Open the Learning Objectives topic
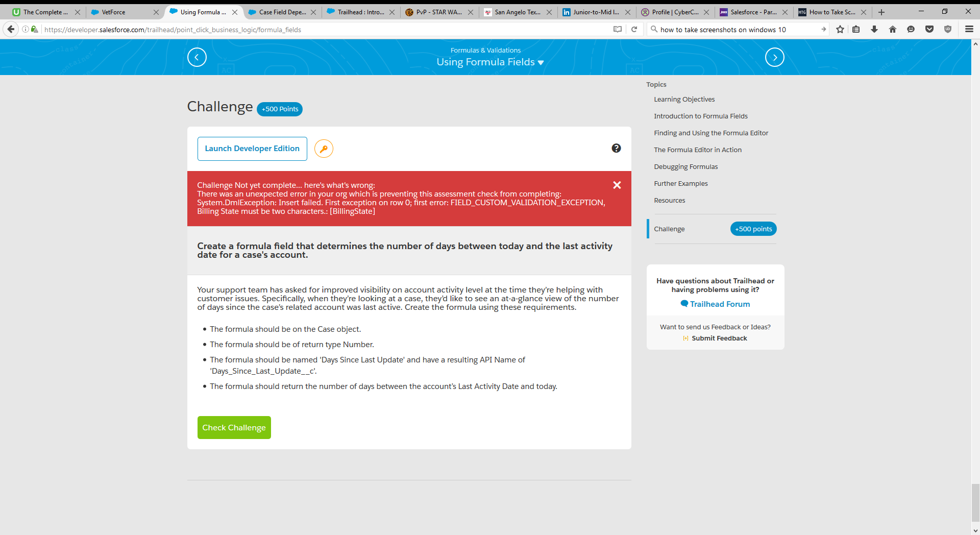Image resolution: width=980 pixels, height=535 pixels. (684, 100)
